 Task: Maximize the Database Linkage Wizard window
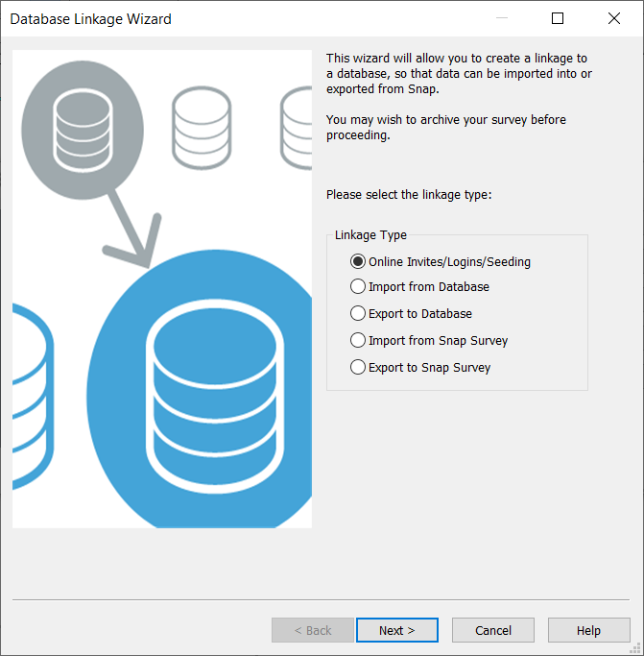pyautogui.click(x=558, y=18)
